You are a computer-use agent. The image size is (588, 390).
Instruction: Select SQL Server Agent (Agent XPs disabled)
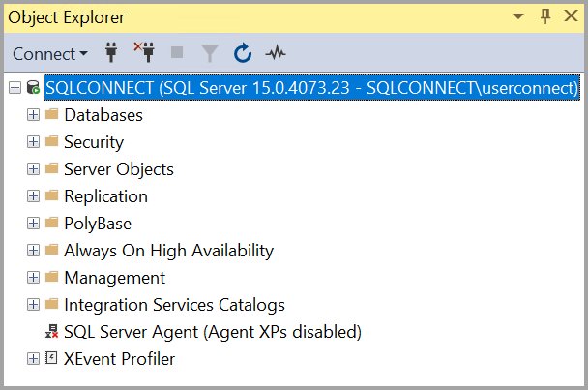(213, 332)
